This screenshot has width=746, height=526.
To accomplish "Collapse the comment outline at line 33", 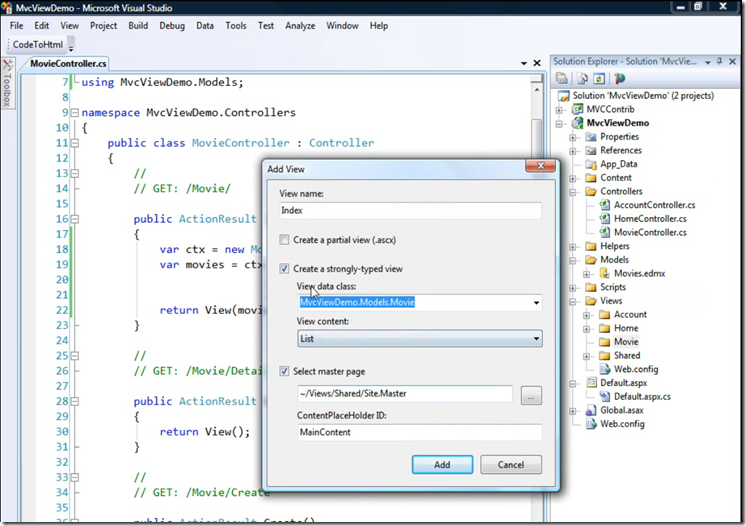I will [75, 477].
